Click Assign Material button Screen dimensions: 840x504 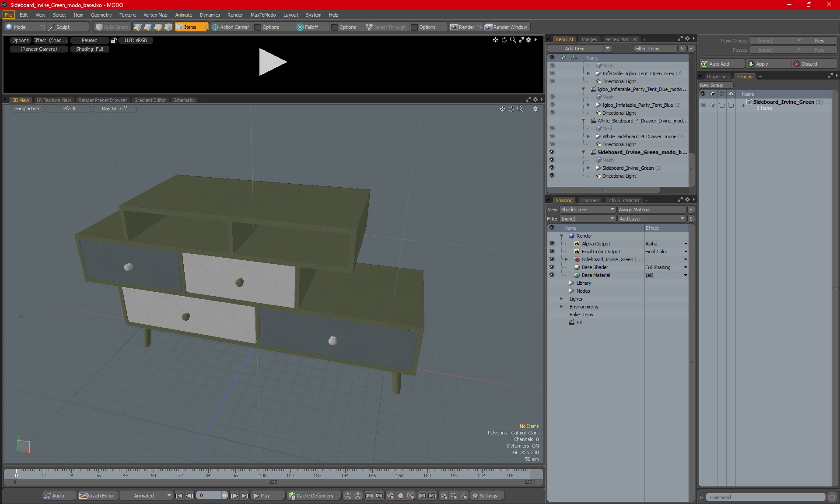pos(651,210)
